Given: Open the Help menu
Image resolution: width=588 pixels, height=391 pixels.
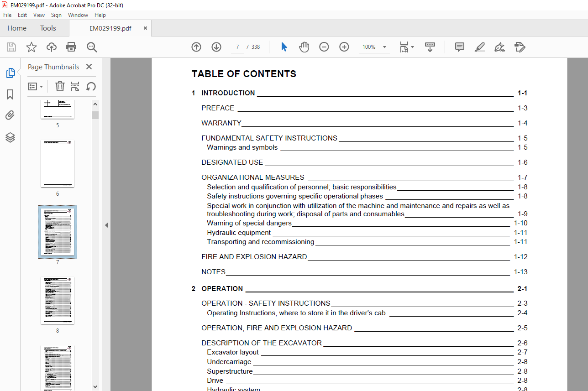Looking at the screenshot, I should click(100, 15).
